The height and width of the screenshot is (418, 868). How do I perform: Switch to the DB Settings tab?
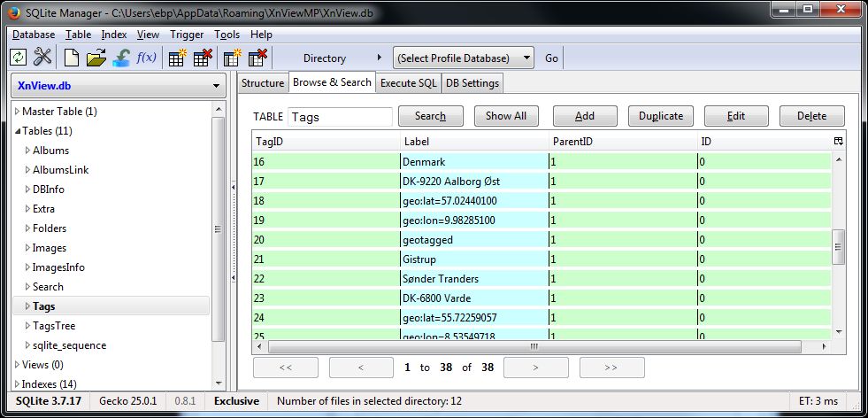click(x=472, y=83)
